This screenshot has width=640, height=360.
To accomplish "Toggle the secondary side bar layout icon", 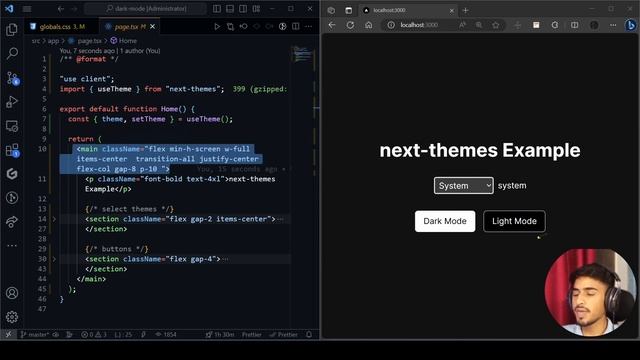I will click(243, 9).
